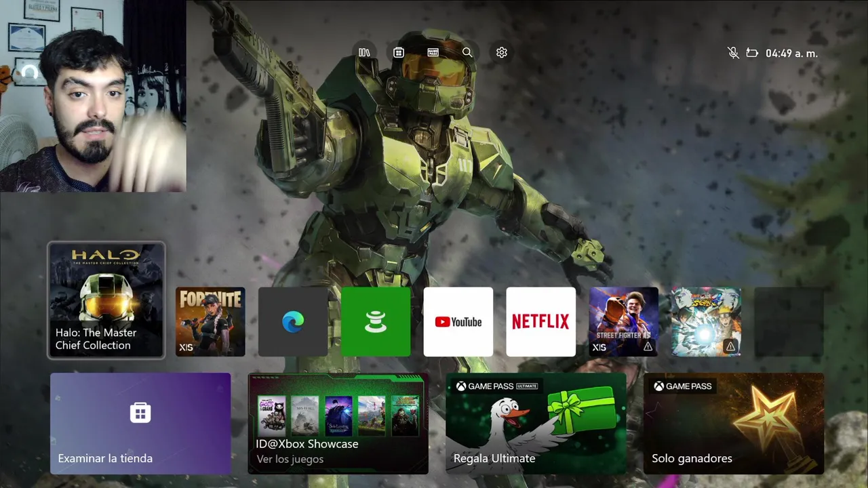Open My games and apps library icon
Image resolution: width=868 pixels, height=488 pixels.
[x=364, y=52]
